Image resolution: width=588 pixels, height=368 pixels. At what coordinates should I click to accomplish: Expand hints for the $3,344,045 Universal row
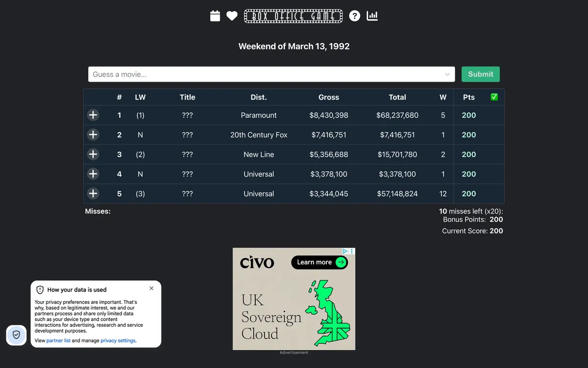click(93, 194)
